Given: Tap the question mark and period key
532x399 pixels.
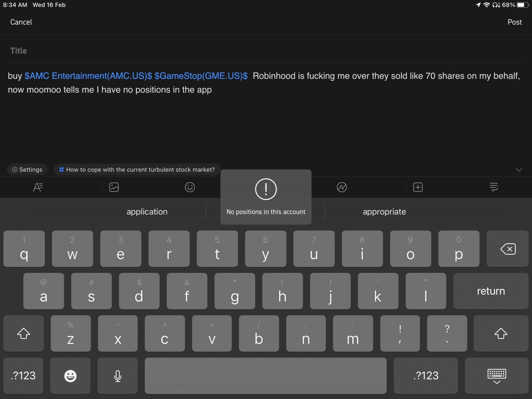Looking at the screenshot, I should [447, 333].
